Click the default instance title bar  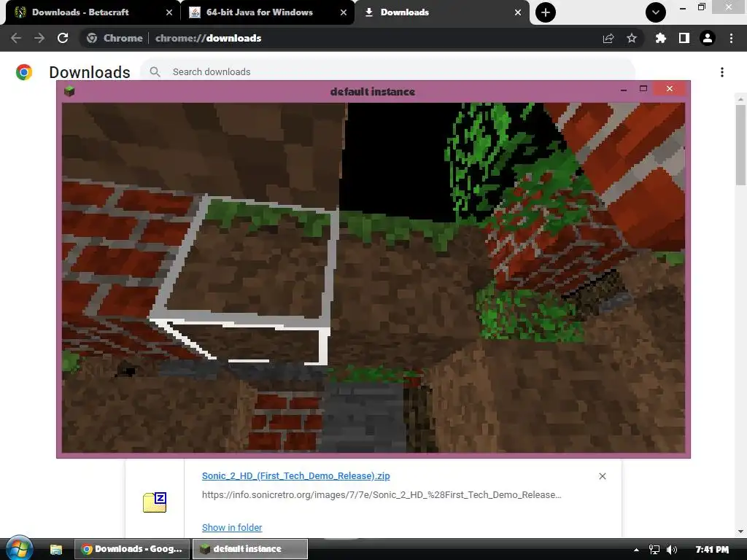coord(373,91)
